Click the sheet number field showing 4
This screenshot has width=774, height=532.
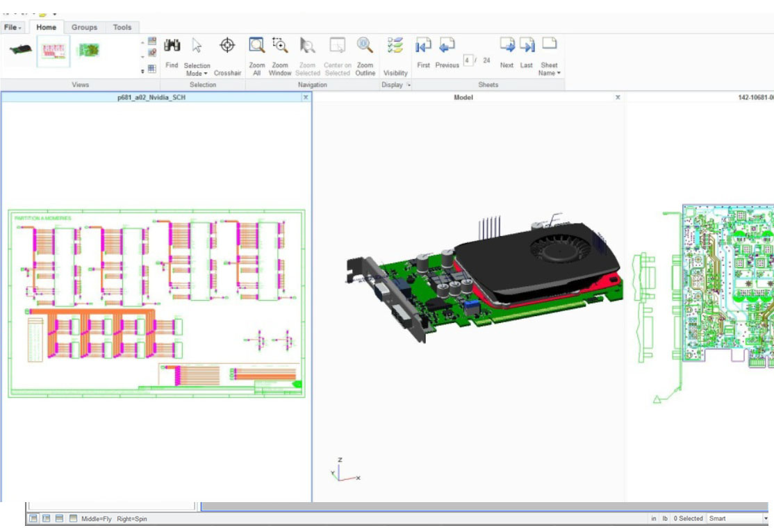click(468, 60)
